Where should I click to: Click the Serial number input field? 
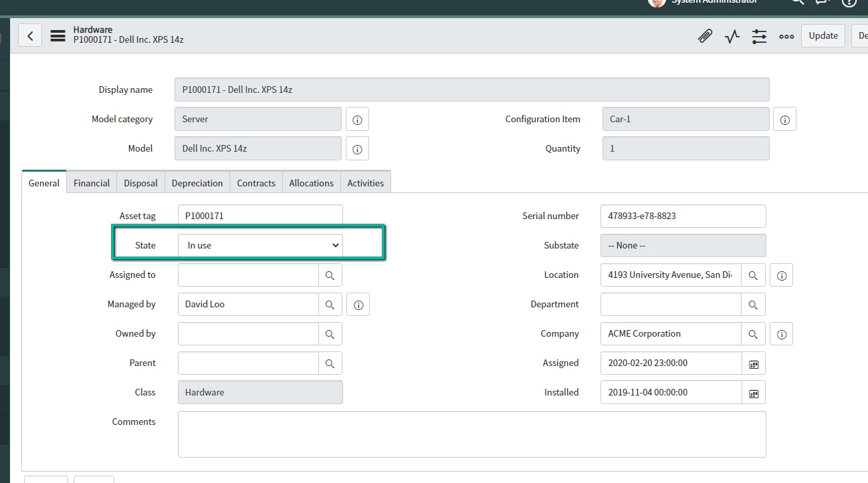coord(683,216)
